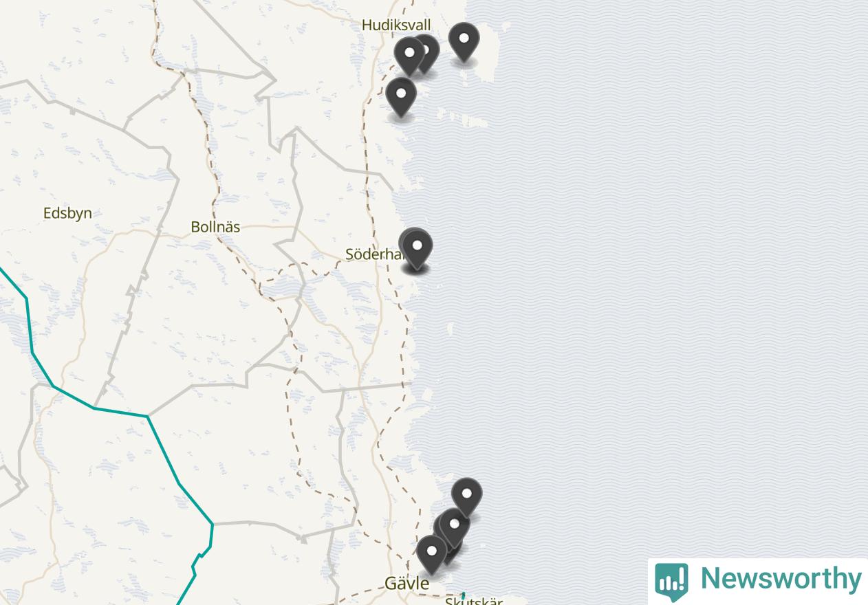
Task: Click the Hudiksvall city label
Action: click(396, 25)
